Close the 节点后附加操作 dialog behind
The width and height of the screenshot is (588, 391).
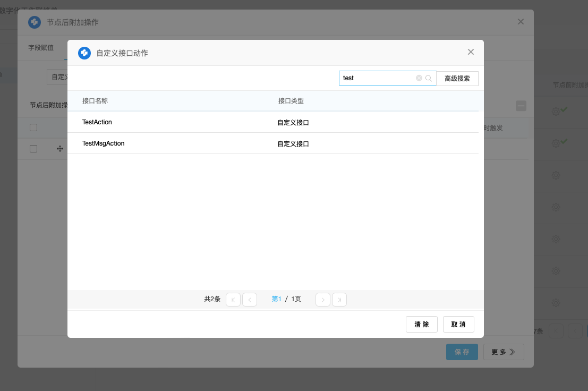pyautogui.click(x=521, y=22)
